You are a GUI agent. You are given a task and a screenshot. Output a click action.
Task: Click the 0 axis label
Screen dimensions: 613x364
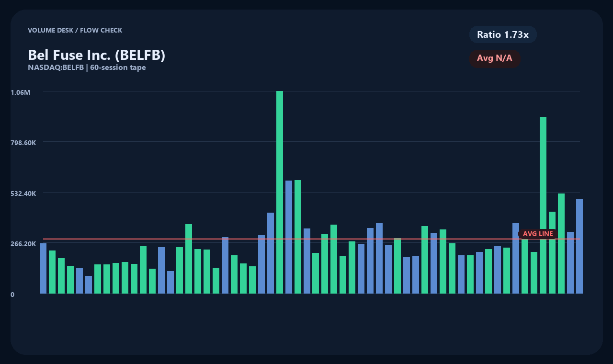[x=12, y=295]
